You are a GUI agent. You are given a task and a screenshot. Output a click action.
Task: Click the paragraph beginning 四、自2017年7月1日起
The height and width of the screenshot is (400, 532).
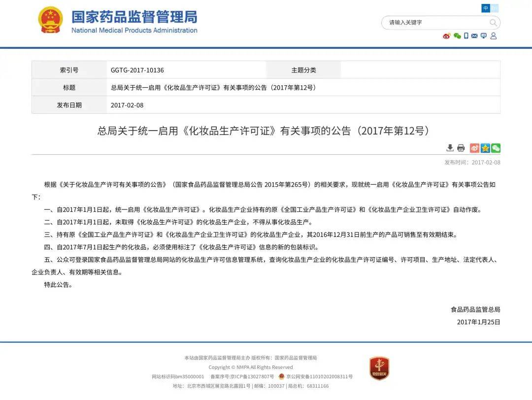pos(181,247)
